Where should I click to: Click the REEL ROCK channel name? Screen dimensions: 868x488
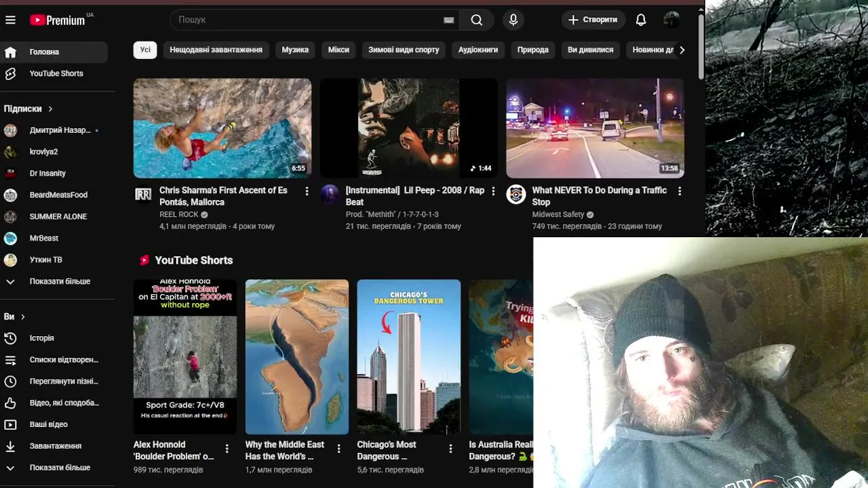pyautogui.click(x=179, y=214)
